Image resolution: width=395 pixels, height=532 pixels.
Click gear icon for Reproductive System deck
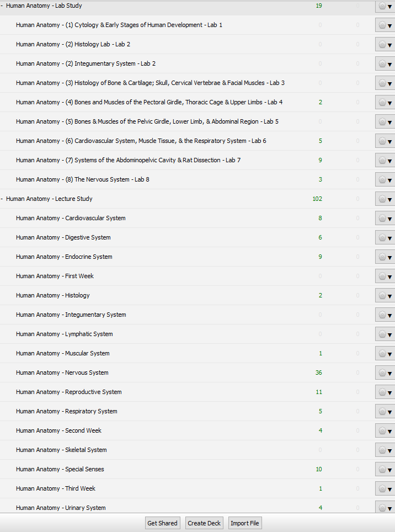(385, 392)
